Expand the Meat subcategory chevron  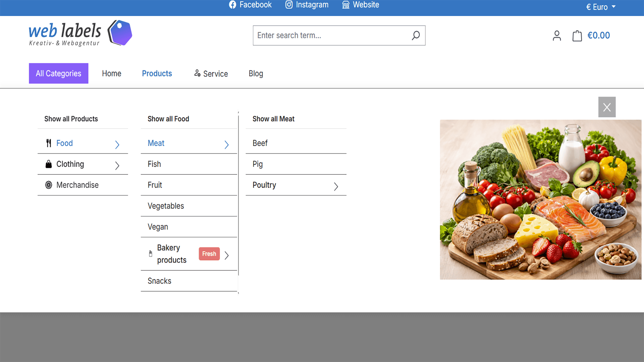point(226,144)
